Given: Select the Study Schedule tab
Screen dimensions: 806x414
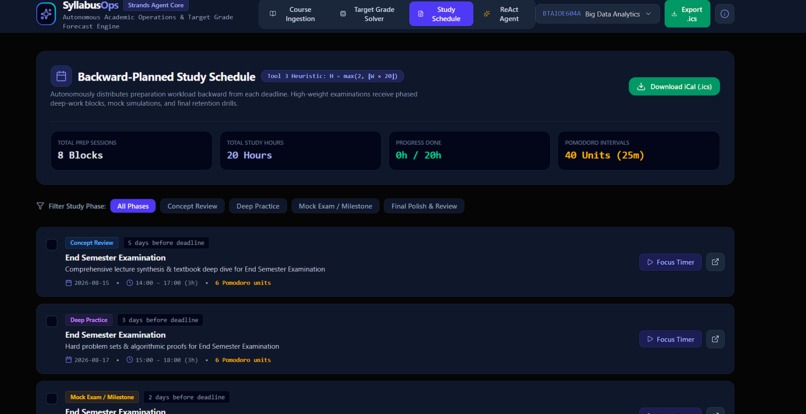Looking at the screenshot, I should pos(441,14).
